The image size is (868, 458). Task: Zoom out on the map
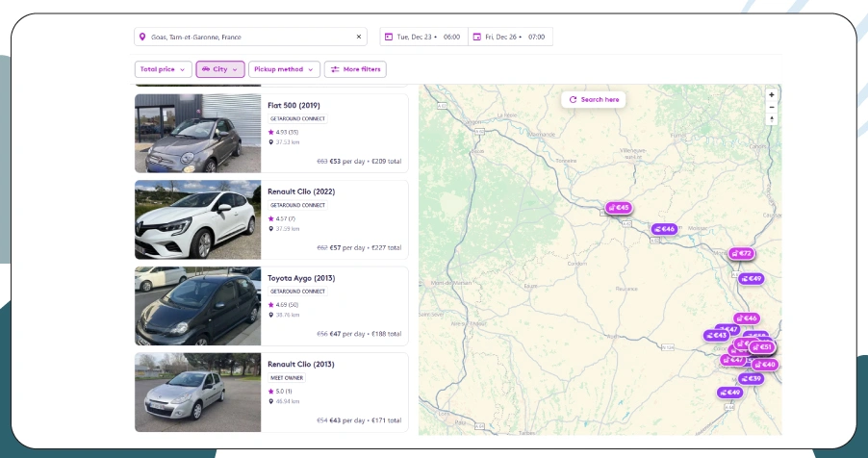coord(771,107)
